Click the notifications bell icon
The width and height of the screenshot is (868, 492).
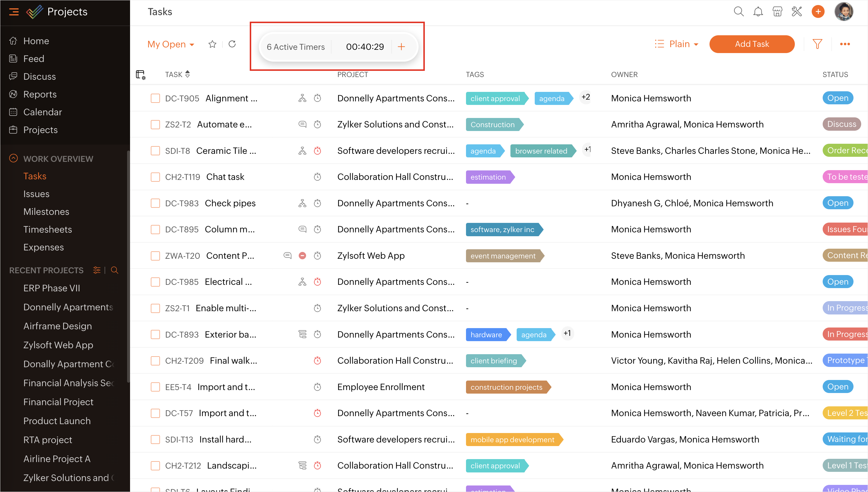[758, 12]
